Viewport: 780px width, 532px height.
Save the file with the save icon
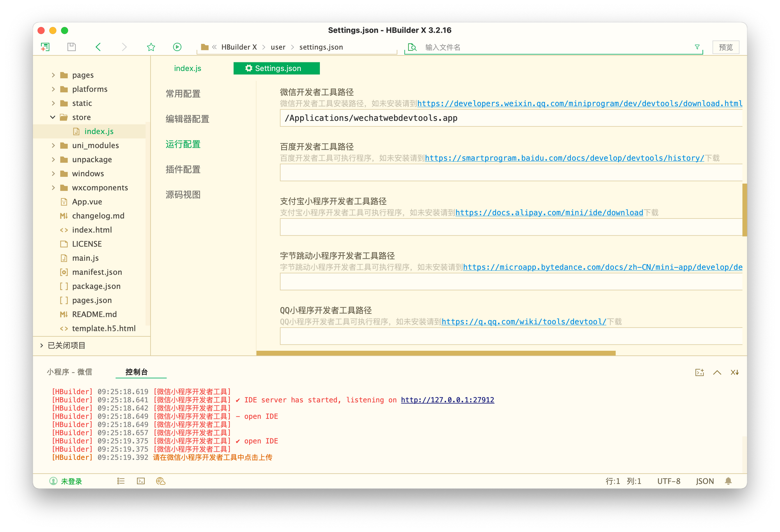click(x=71, y=47)
